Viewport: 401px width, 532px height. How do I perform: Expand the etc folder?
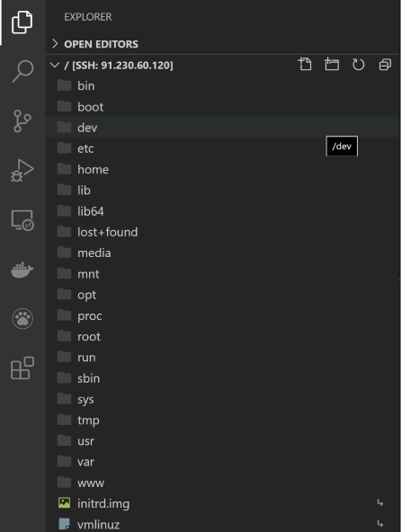click(222, 148)
